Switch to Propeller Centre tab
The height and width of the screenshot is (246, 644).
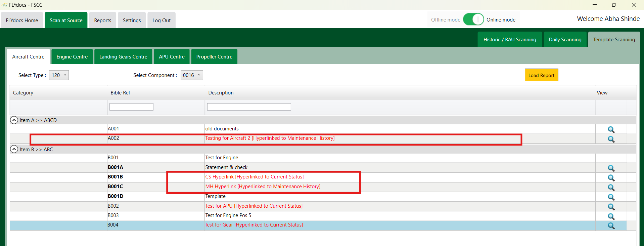pyautogui.click(x=214, y=56)
